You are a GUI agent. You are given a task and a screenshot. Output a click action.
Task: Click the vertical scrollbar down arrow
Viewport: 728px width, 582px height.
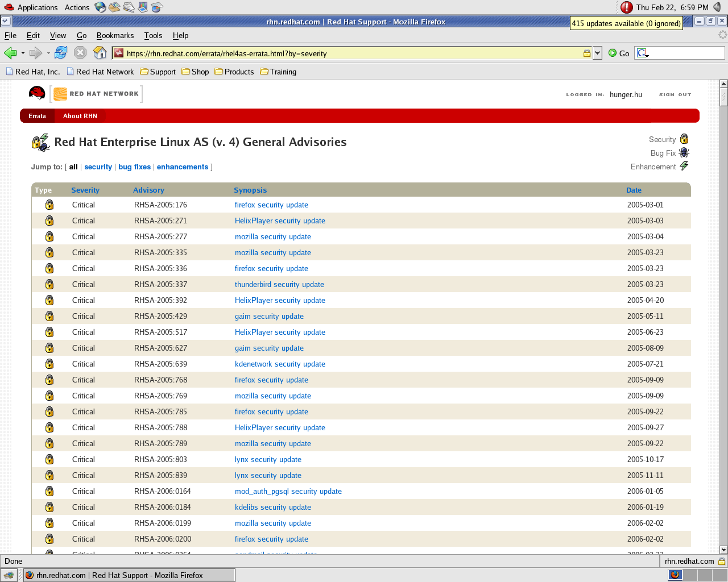(723, 550)
